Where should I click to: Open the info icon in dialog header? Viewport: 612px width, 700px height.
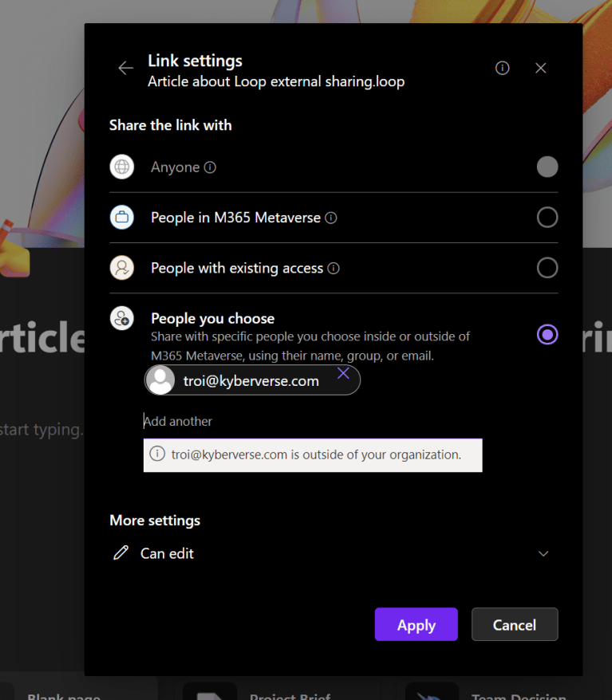pos(502,68)
